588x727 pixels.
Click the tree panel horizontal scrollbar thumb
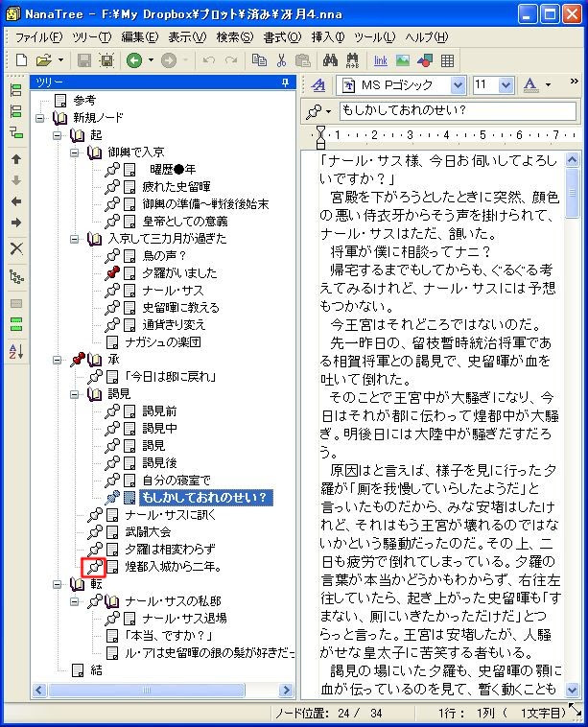[x=147, y=690]
